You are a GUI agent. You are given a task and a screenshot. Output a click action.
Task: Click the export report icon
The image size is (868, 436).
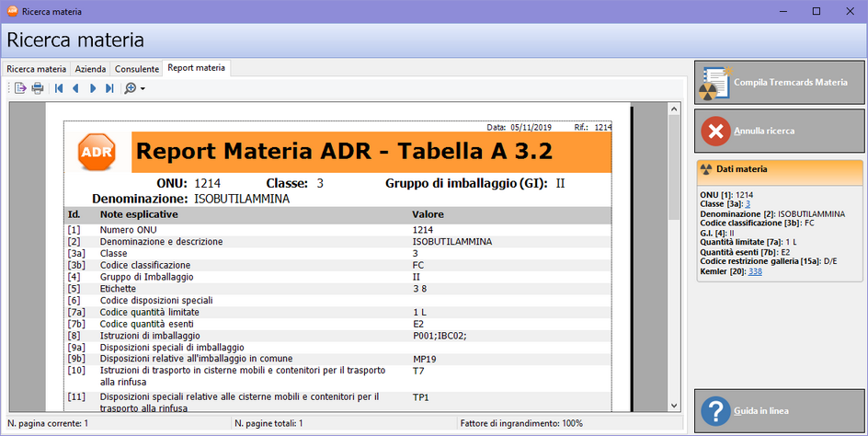(20, 88)
